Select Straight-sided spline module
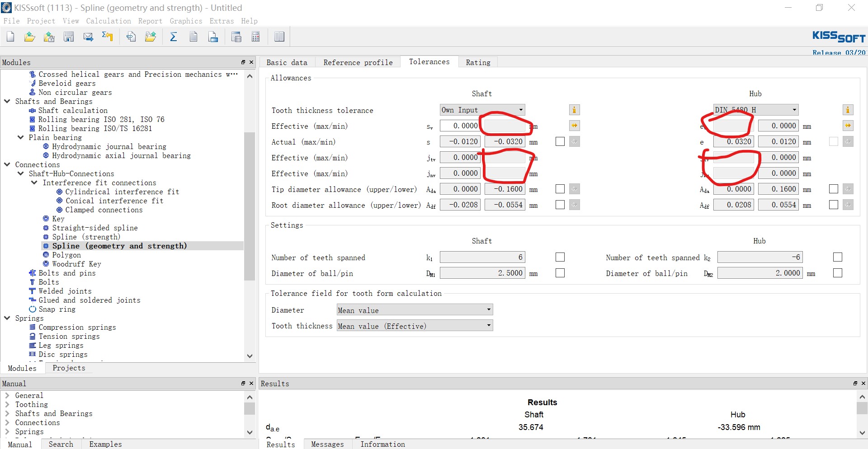The height and width of the screenshot is (449, 868). point(94,228)
